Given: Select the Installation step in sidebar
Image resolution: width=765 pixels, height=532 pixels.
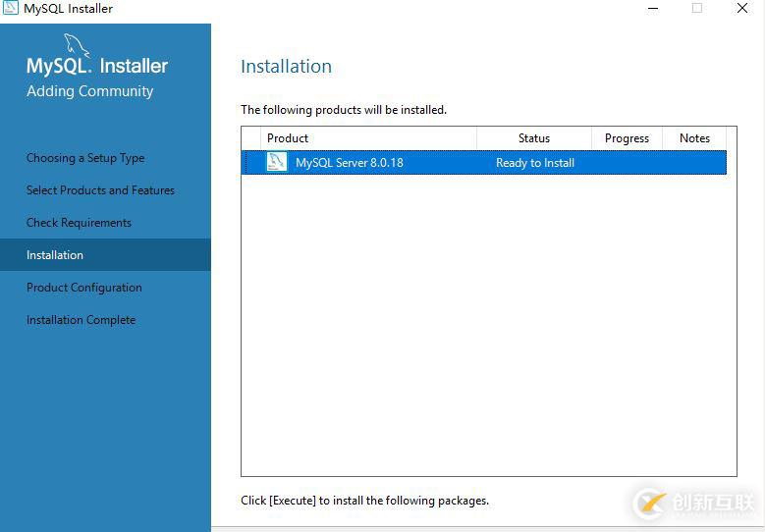Looking at the screenshot, I should (x=105, y=255).
